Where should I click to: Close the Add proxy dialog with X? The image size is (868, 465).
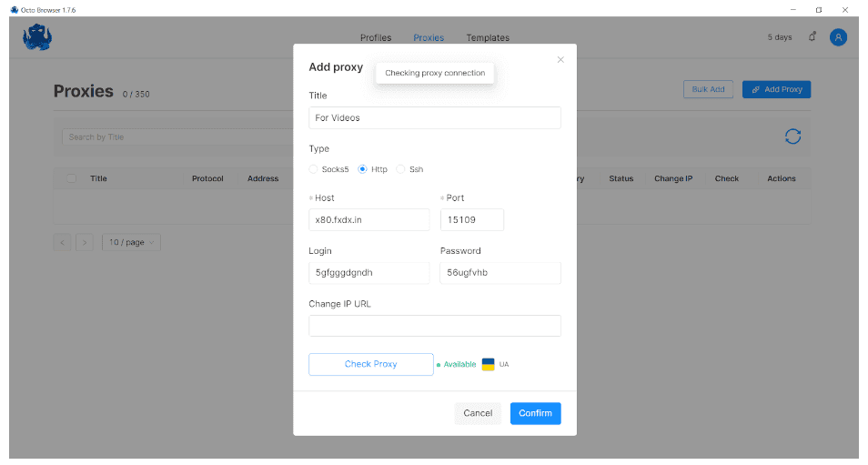560,60
